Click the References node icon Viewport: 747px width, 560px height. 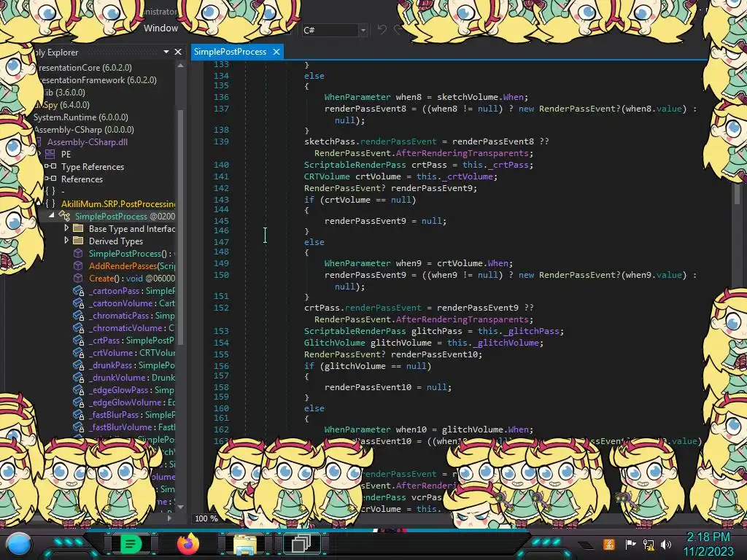pyautogui.click(x=50, y=179)
